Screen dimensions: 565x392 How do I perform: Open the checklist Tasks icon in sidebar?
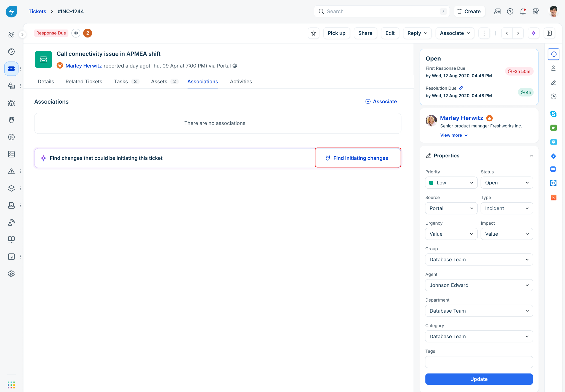tap(11, 154)
